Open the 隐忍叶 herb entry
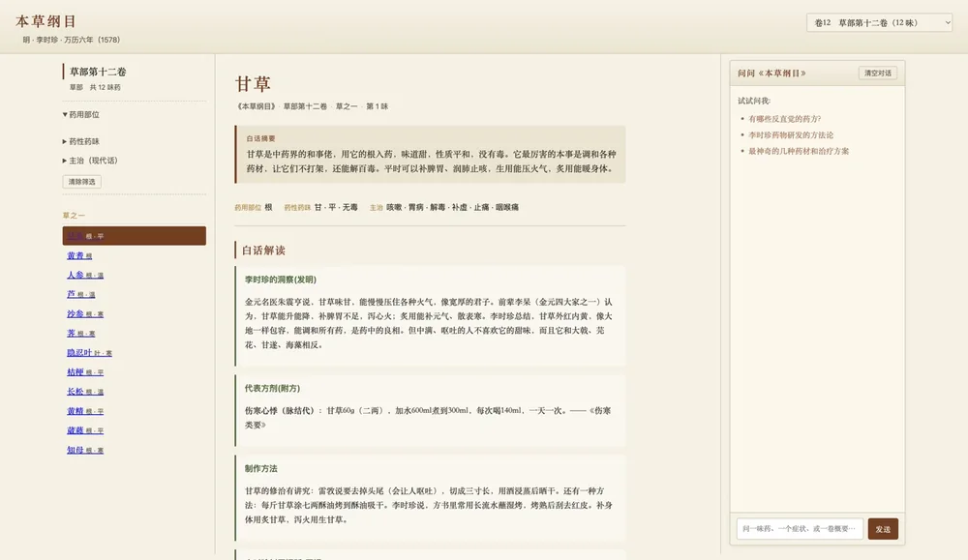Screen dimensions: 968x560 pyautogui.click(x=89, y=353)
